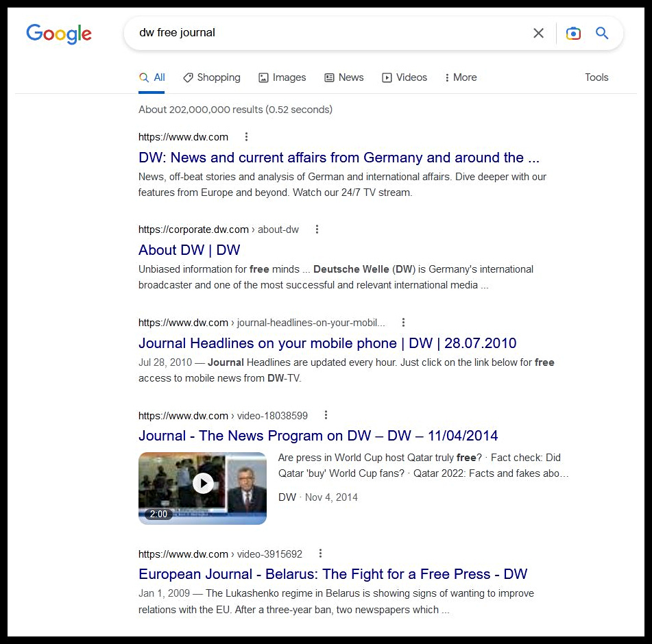
Task: Click the All tab magnifier icon
Action: coord(144,77)
